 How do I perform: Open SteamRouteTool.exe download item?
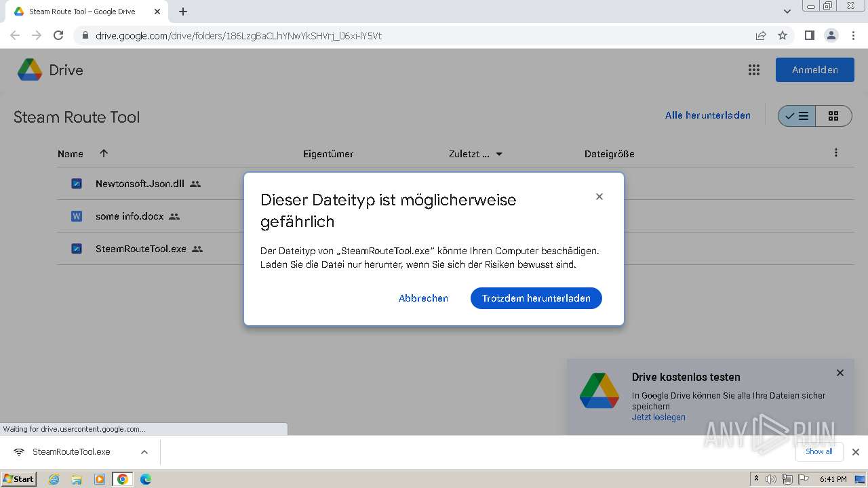[x=71, y=452]
